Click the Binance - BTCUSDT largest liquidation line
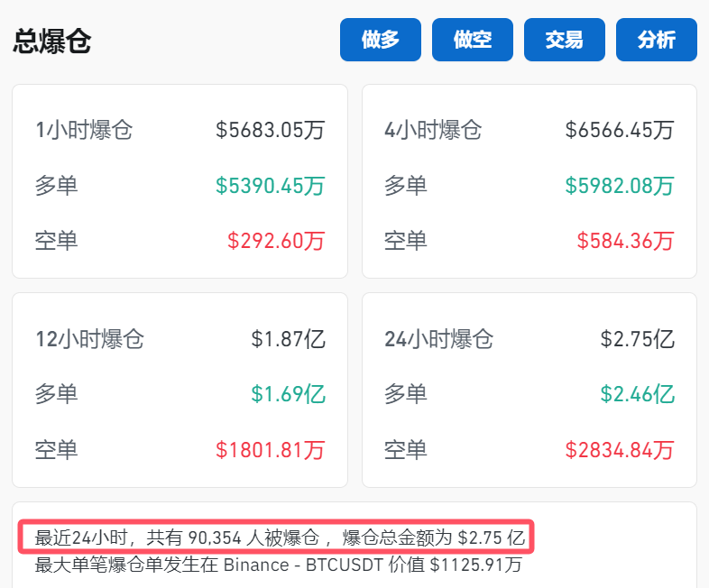This screenshot has height=588, width=709. point(279,565)
